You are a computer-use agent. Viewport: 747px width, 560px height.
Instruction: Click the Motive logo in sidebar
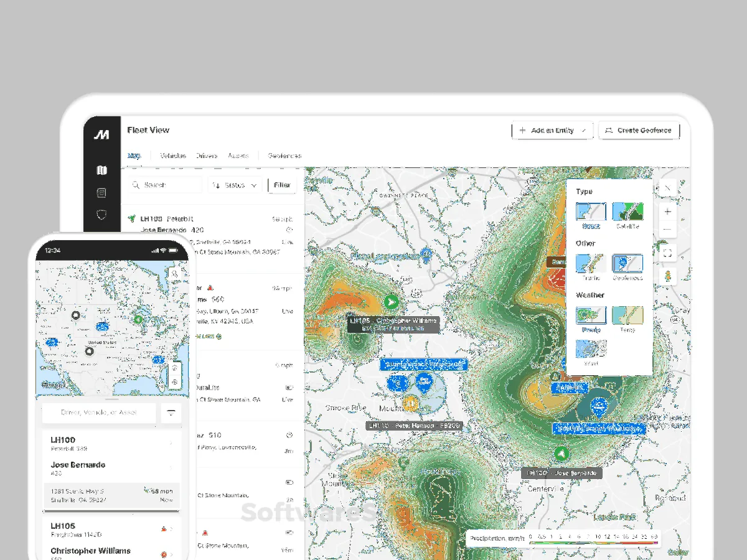coord(102,134)
